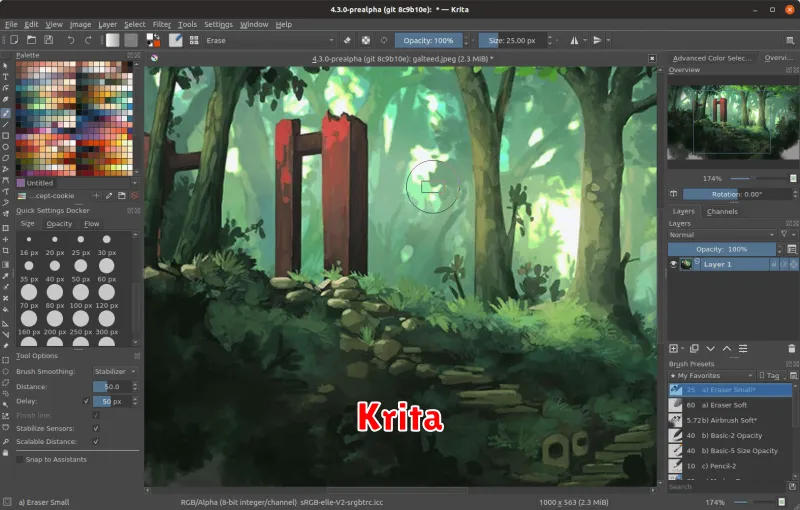
Task: Open the gradient fill chooser in toolbar
Action: 113,40
